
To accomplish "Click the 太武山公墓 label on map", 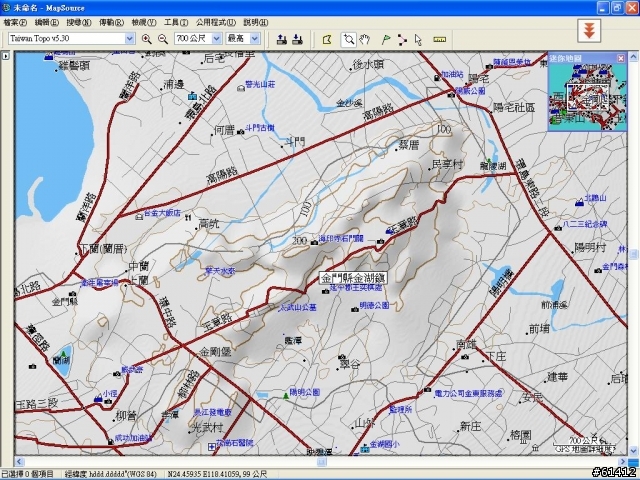I will click(x=297, y=307).
